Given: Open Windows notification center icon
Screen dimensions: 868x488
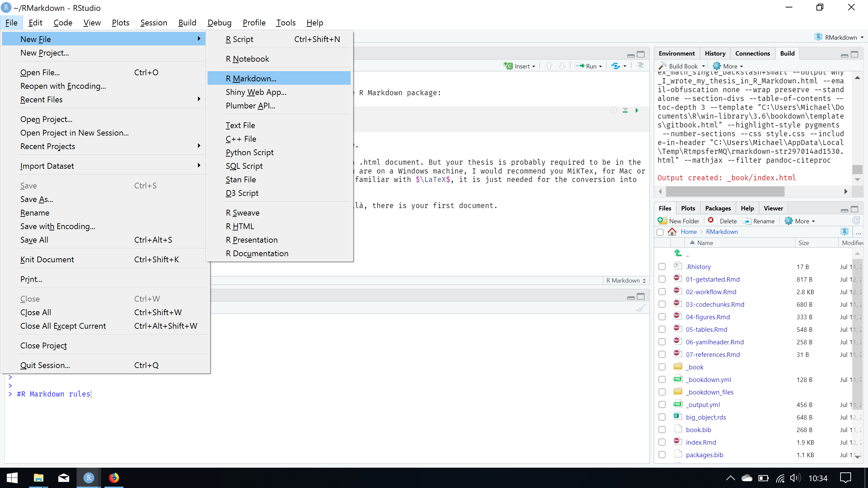Looking at the screenshot, I should tap(846, 478).
